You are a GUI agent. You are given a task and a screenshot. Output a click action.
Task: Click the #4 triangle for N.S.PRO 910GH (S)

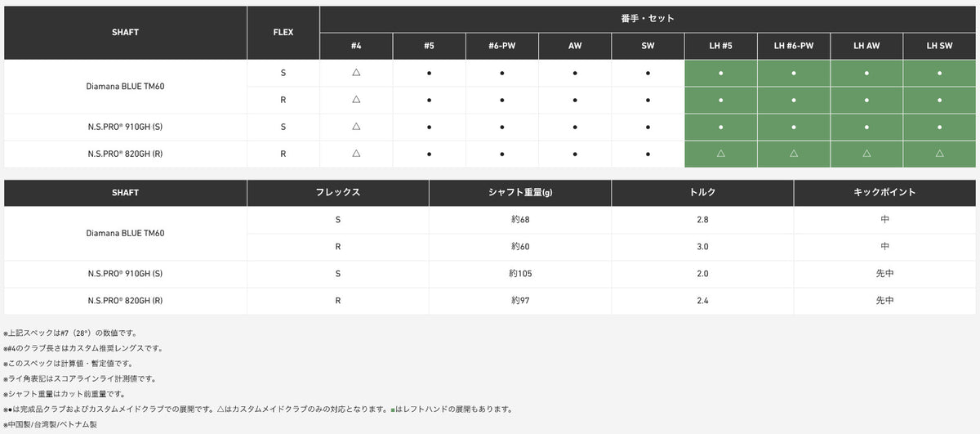tap(356, 127)
